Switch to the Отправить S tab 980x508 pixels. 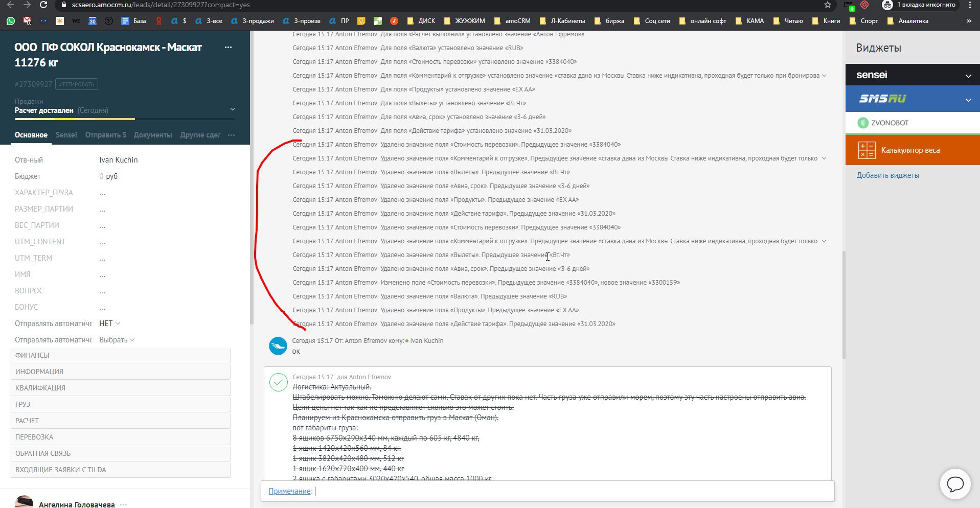point(106,135)
